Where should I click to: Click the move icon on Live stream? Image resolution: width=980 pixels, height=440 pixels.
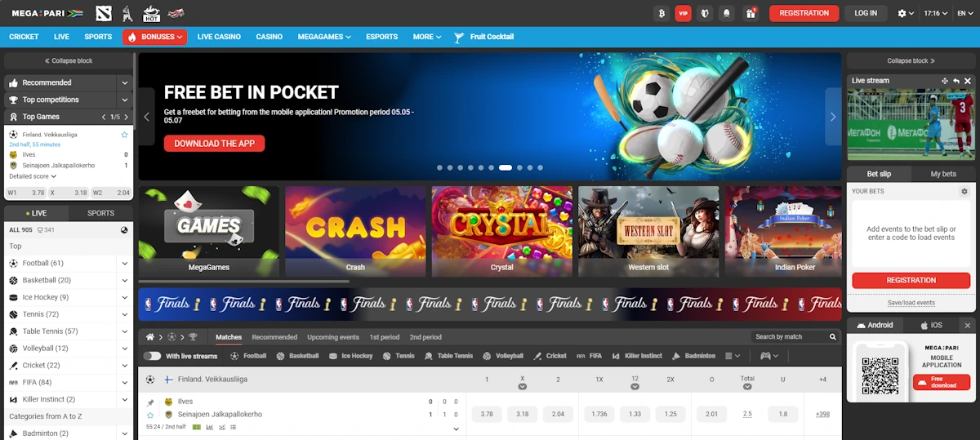coord(944,81)
